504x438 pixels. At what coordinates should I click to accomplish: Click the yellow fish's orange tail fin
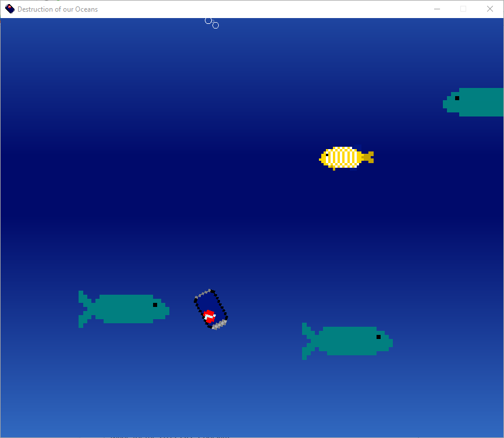click(x=369, y=157)
